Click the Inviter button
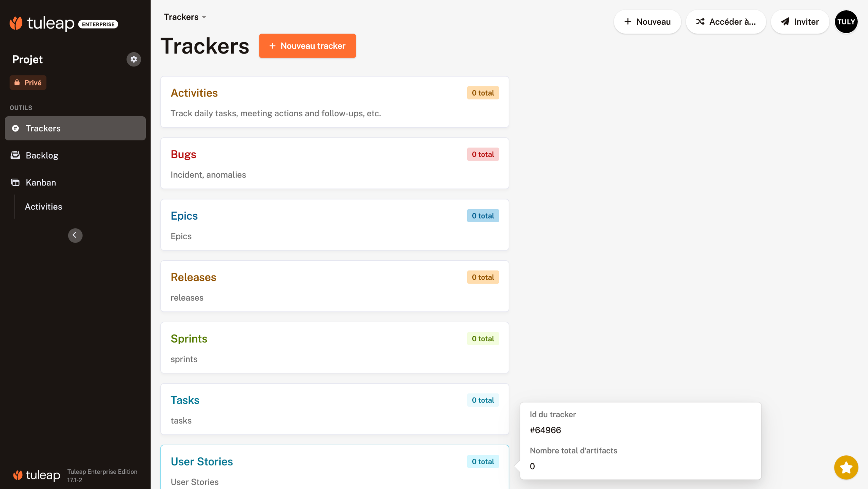Screen dimensions: 868x489 (800, 22)
